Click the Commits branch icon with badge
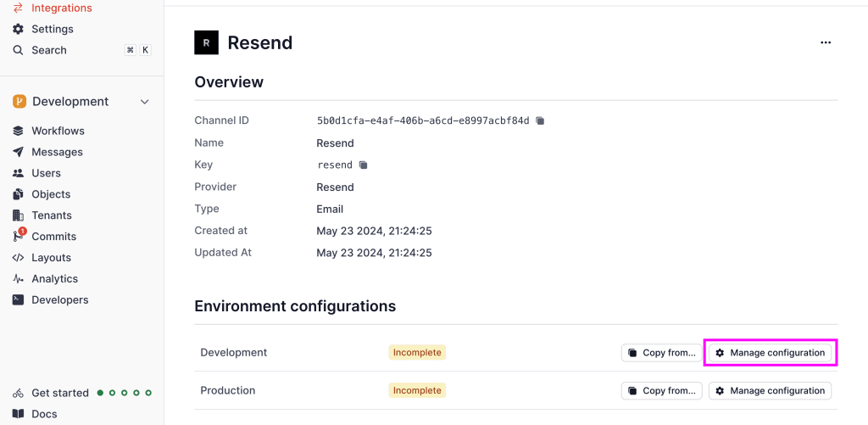Viewport: 868px width, 425px height. pyautogui.click(x=19, y=235)
